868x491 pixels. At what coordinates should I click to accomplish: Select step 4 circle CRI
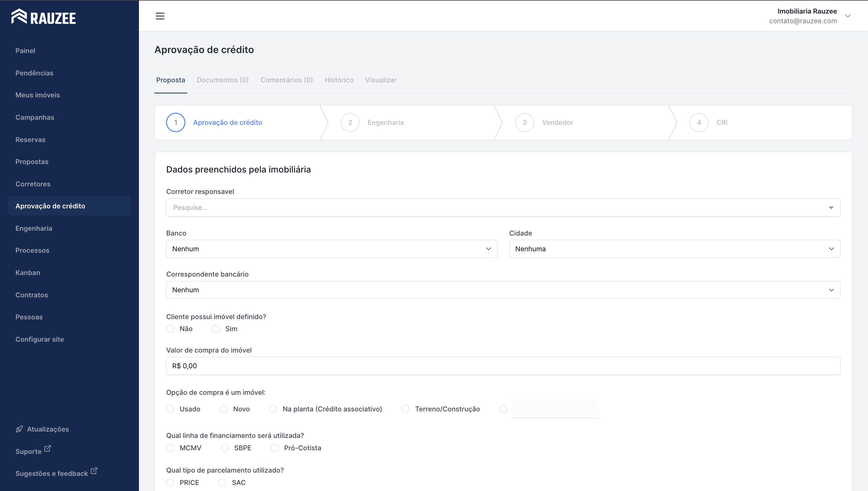[x=699, y=122]
